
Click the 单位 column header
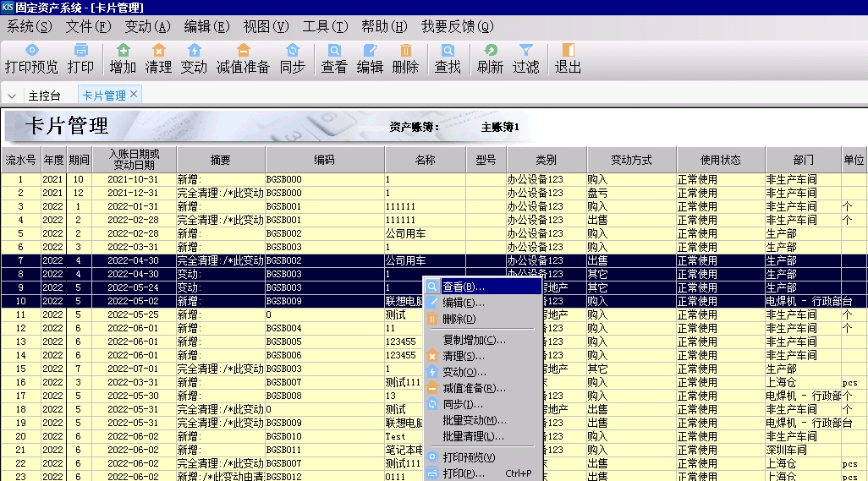[854, 160]
